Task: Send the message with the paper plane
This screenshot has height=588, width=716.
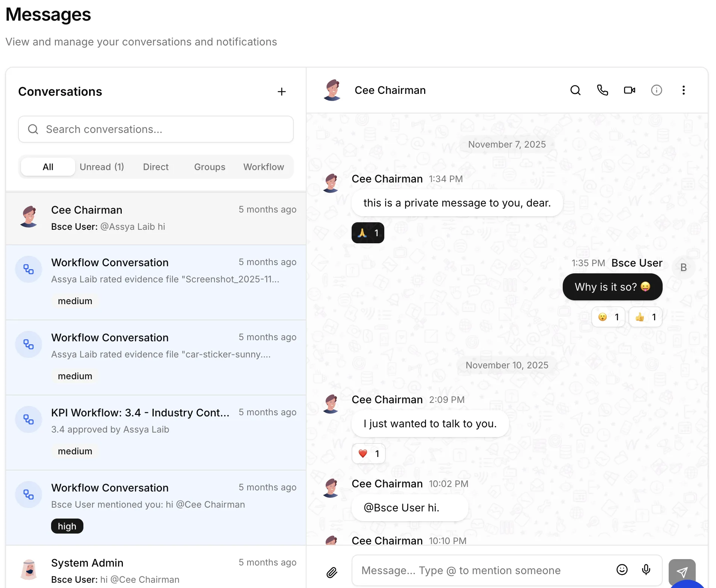Action: pyautogui.click(x=683, y=571)
